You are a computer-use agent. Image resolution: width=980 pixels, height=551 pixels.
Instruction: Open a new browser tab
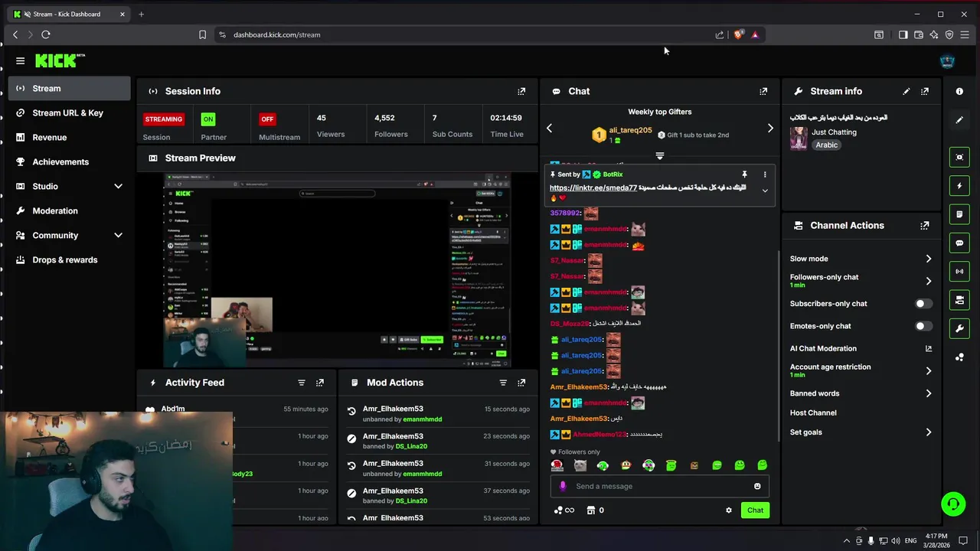[x=141, y=14]
